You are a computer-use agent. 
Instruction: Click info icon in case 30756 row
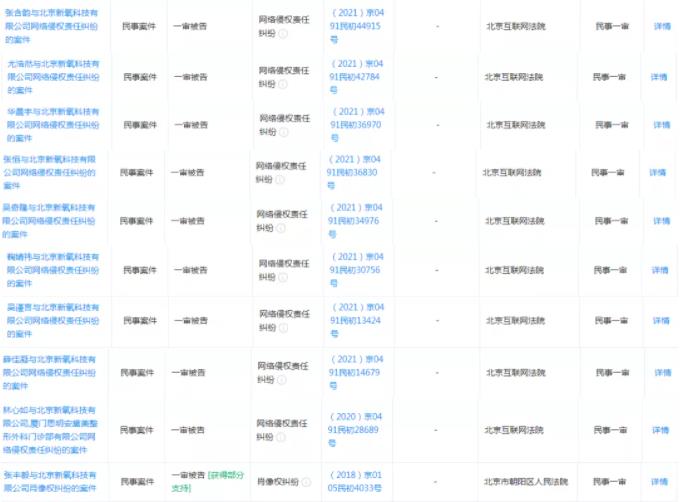[283, 277]
